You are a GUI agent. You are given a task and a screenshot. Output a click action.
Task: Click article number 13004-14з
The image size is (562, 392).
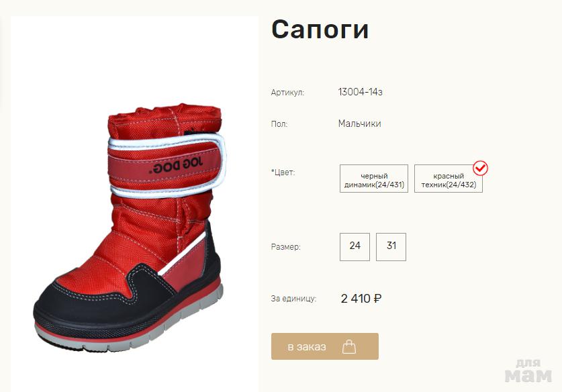click(x=360, y=92)
